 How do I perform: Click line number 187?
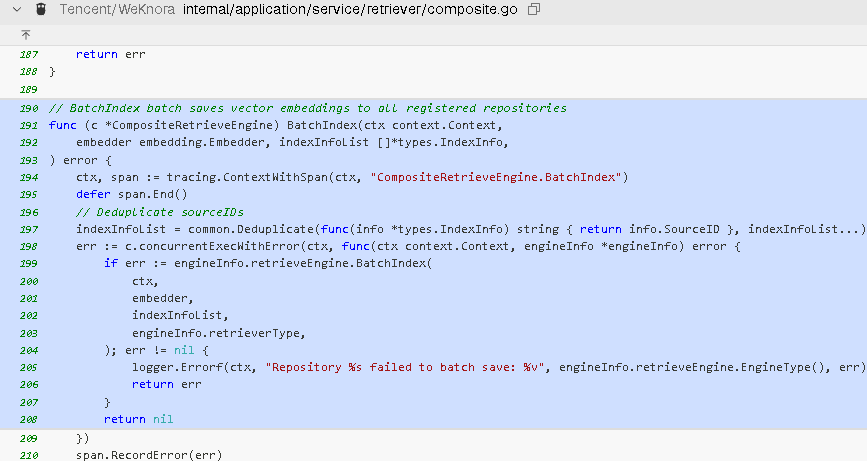click(x=28, y=54)
